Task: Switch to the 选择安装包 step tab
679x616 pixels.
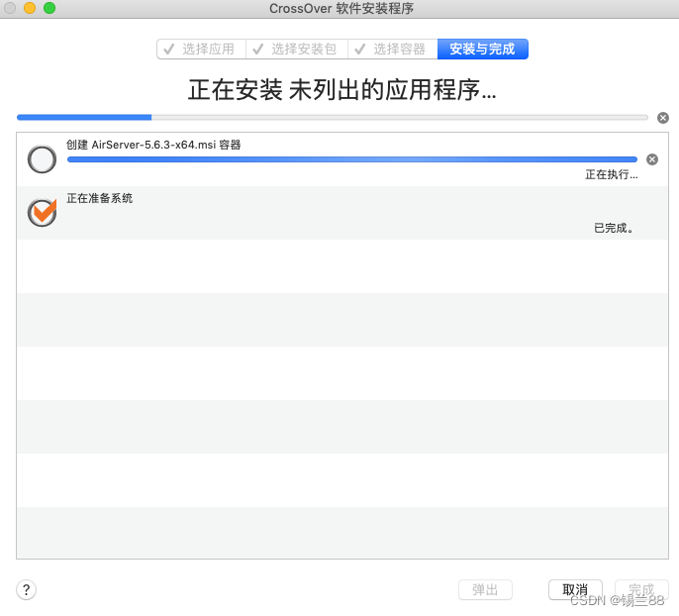Action: point(297,49)
